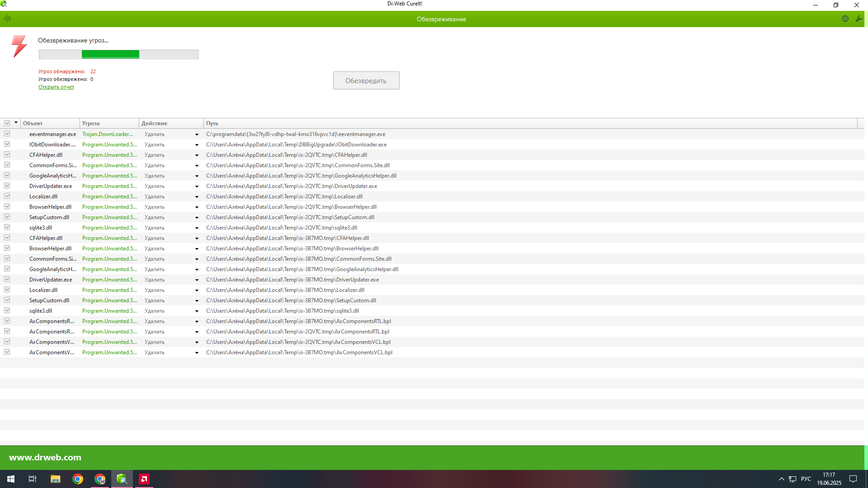Open Program.Unwanted link for Localizer.dll is-2QVTC
This screenshot has height=488, width=868.
[109, 197]
